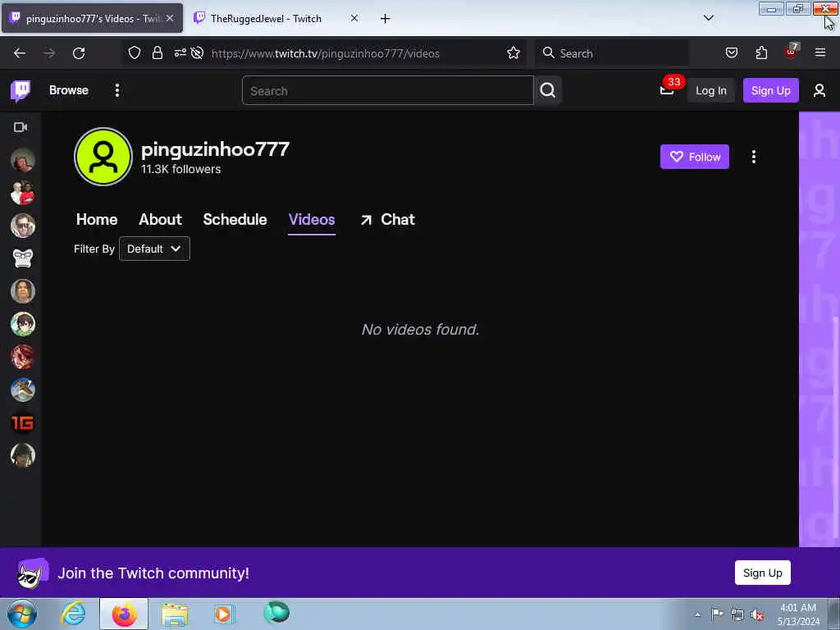
Task: Expand the followed channels sidebar camera icon
Action: click(x=21, y=127)
